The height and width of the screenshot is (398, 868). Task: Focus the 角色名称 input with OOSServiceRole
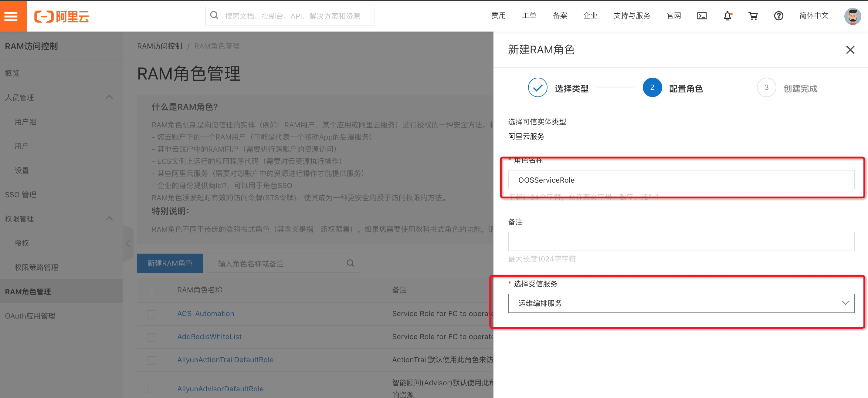point(681,180)
